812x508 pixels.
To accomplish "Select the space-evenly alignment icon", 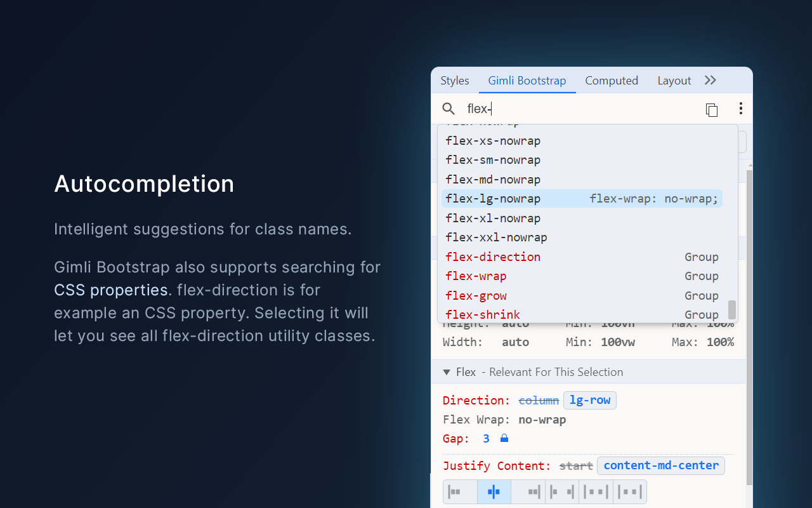I will click(x=629, y=491).
